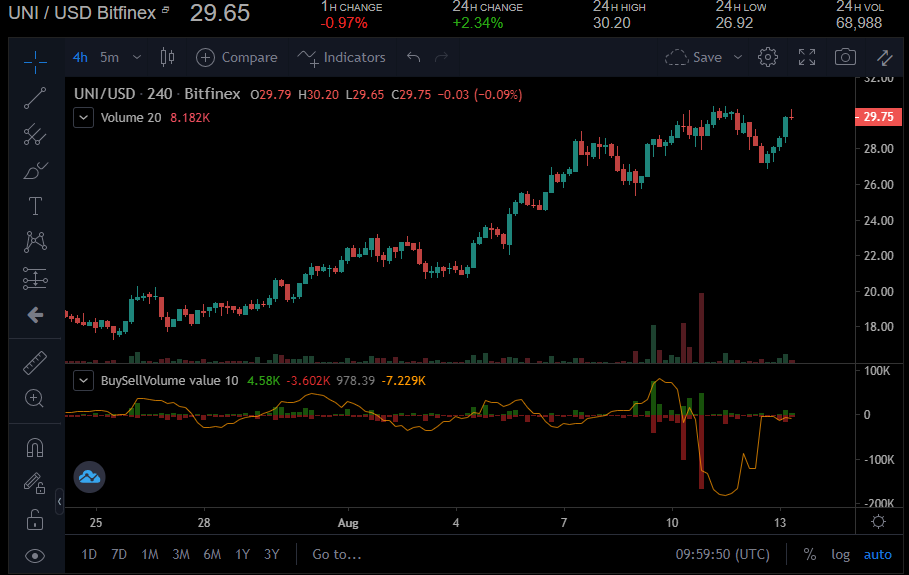
Task: Click the 24H LOW value 26.92
Action: [734, 23]
